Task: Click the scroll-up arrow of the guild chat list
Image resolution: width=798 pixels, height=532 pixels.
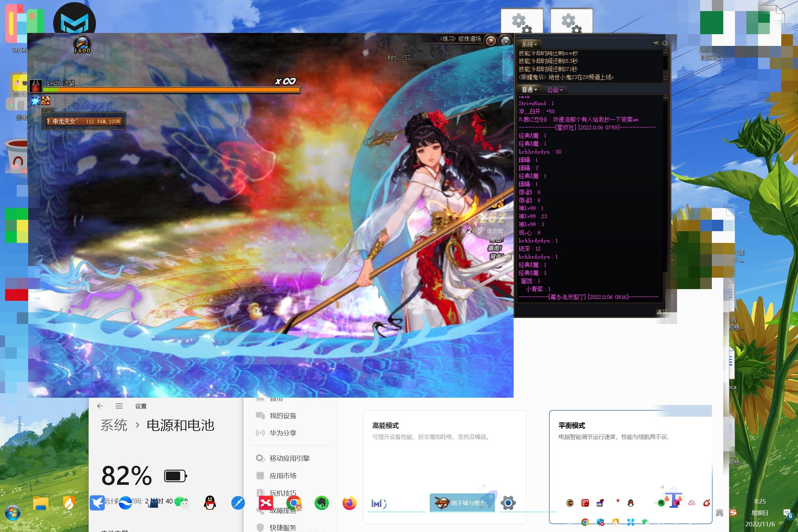Action: tap(665, 98)
